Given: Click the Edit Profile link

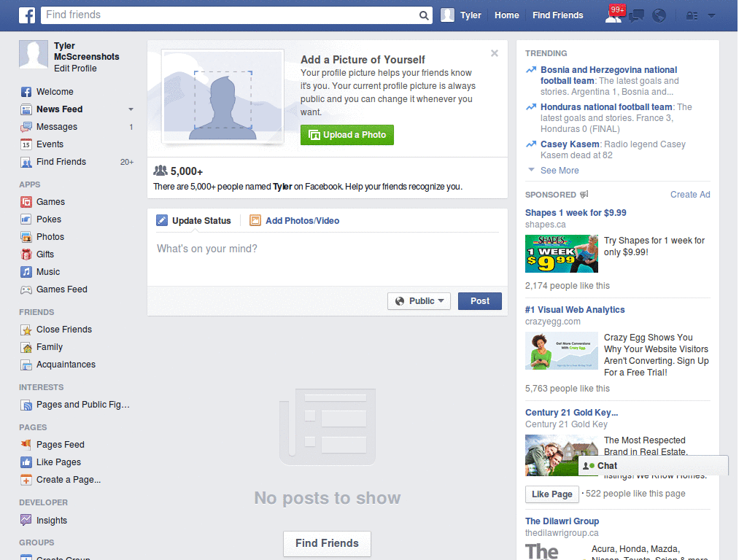Looking at the screenshot, I should click(x=75, y=68).
